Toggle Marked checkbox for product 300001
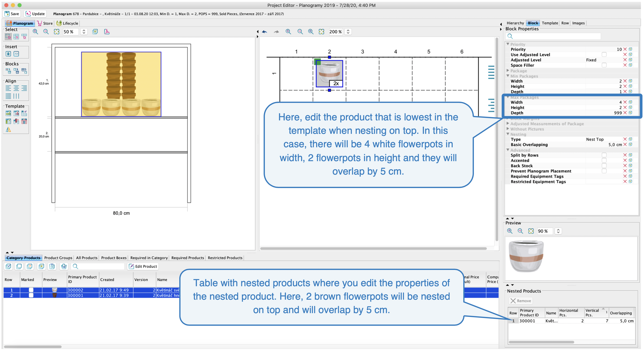This screenshot has width=644, height=350. click(31, 295)
